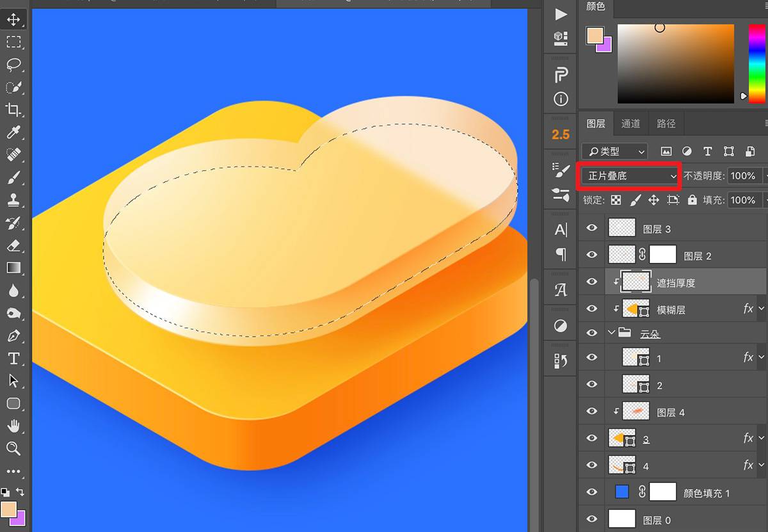
Task: Select the Gradient tool
Action: pos(13,268)
